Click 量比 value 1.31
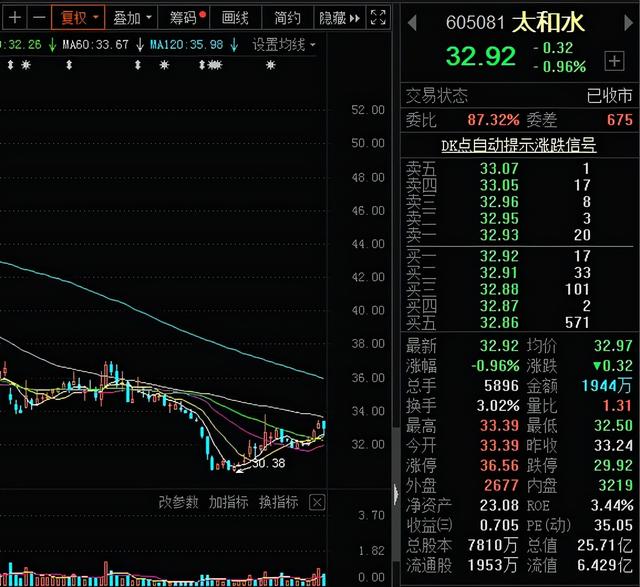Image resolution: width=640 pixels, height=587 pixels. [618, 406]
